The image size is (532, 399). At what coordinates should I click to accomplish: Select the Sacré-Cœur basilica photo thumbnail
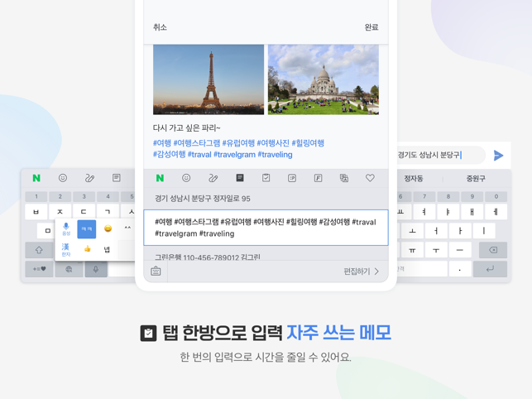click(324, 79)
